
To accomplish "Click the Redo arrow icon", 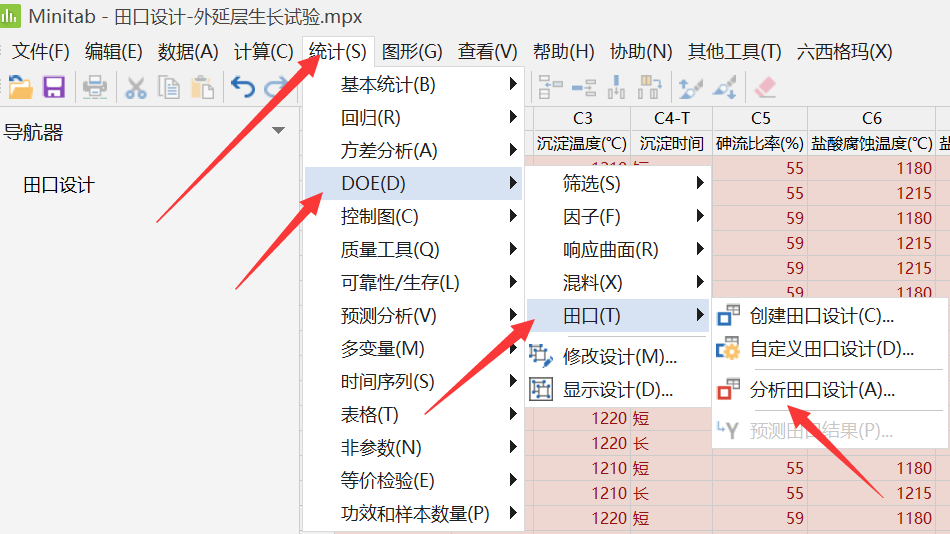I will click(x=276, y=87).
